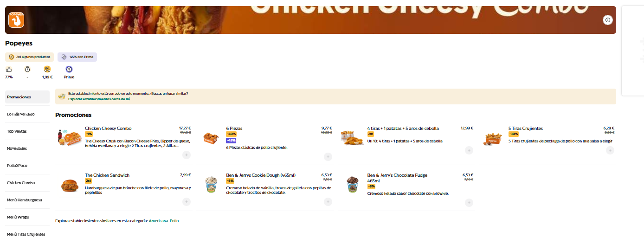Select the Promociones sidebar category
Viewport: 644px width, 238px height.
coord(27,97)
